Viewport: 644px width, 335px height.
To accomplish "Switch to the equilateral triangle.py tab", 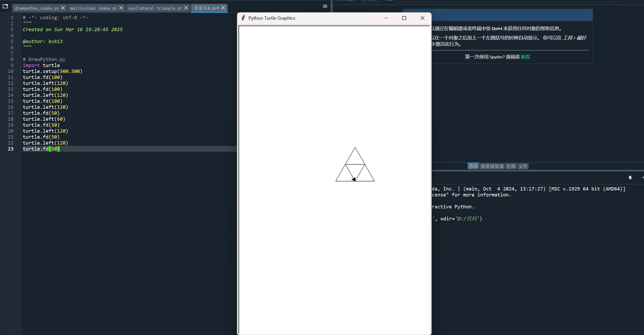I will tap(155, 8).
